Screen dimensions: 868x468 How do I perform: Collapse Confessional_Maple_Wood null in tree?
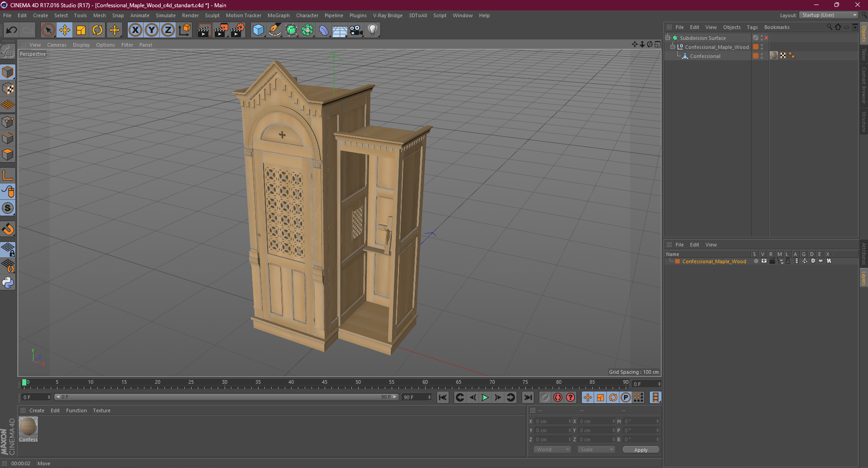tap(673, 47)
